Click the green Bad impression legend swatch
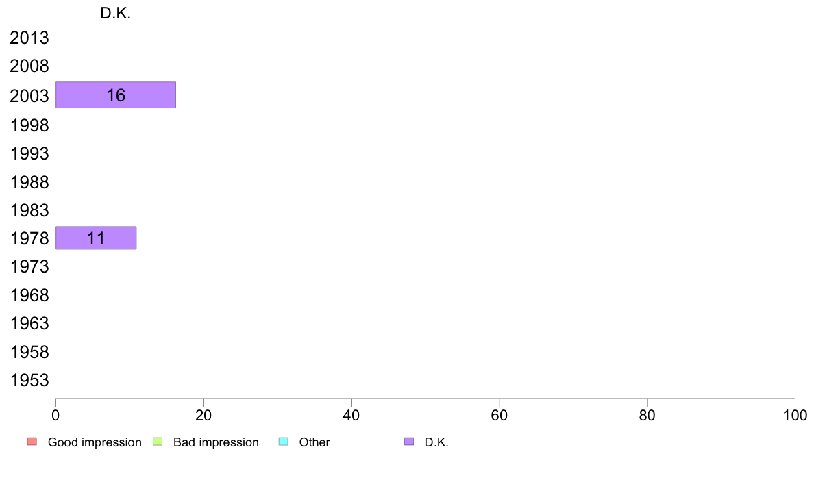This screenshot has height=504, width=814. click(158, 442)
